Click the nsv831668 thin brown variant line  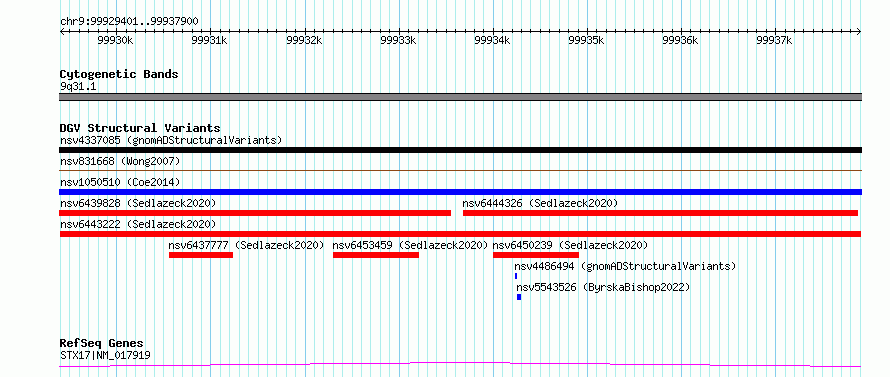click(460, 170)
